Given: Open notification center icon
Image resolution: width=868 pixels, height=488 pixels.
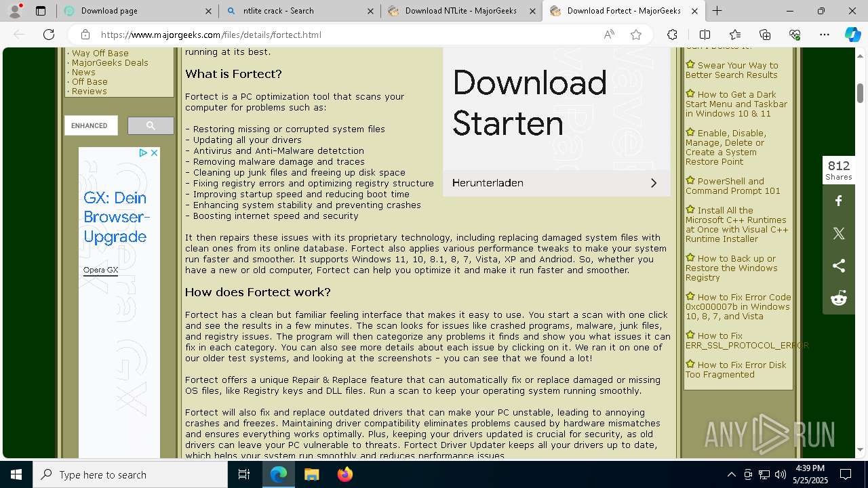Looking at the screenshot, I should 846,474.
